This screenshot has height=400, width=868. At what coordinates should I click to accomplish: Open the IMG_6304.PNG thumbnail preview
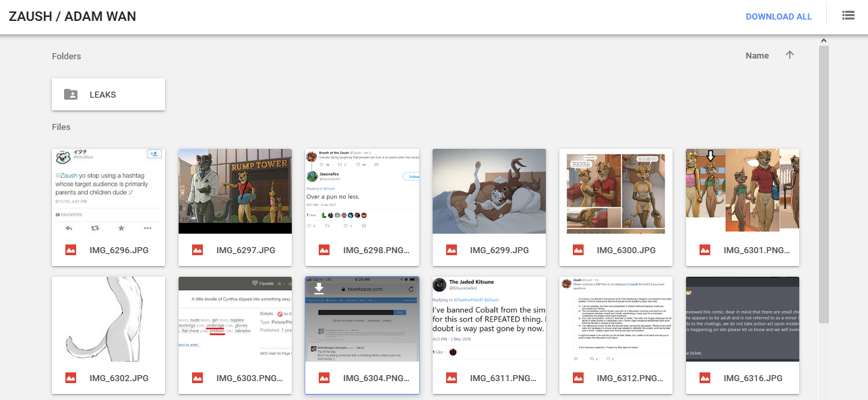click(362, 319)
